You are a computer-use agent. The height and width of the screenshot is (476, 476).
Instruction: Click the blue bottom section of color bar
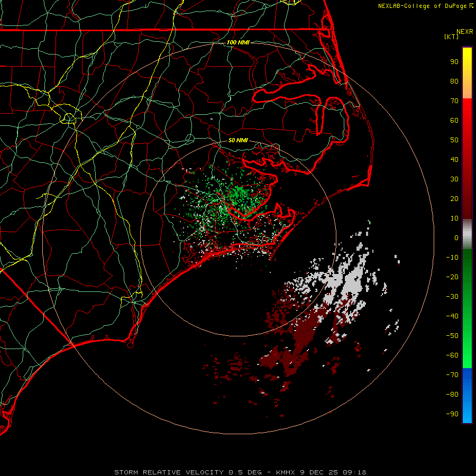[x=467, y=396]
